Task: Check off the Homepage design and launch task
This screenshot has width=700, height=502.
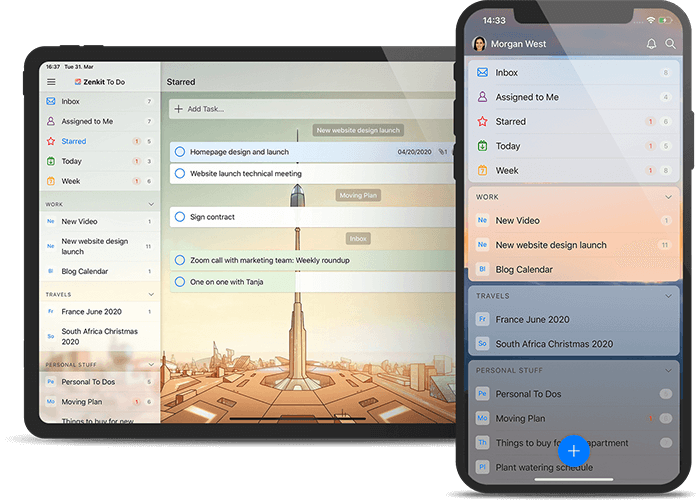Action: pos(180,152)
